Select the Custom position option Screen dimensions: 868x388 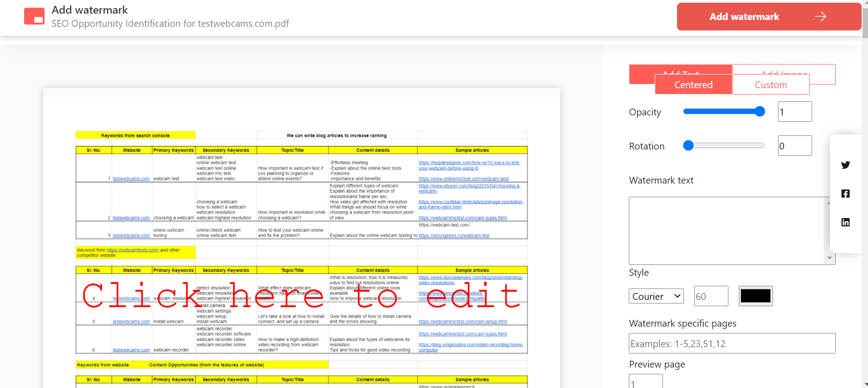pyautogui.click(x=771, y=85)
